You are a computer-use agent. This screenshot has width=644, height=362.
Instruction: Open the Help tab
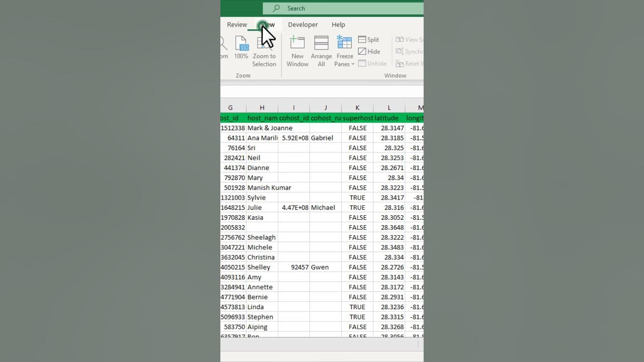pyautogui.click(x=338, y=24)
